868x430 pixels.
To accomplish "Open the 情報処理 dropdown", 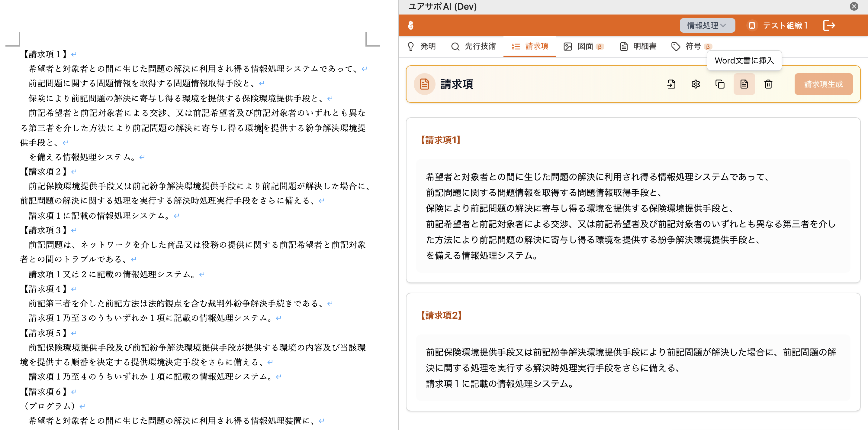I will (707, 25).
